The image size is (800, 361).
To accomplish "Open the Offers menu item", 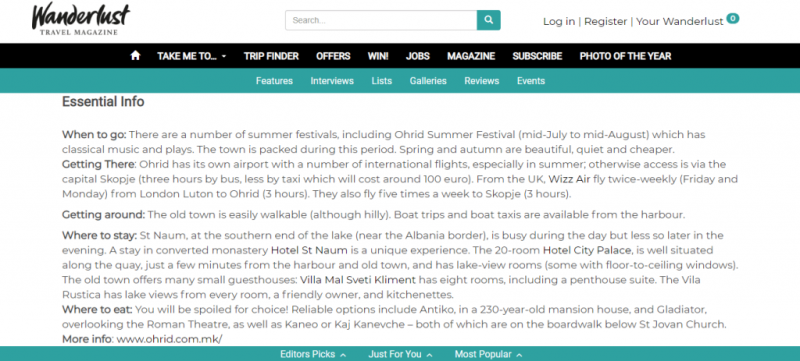I will point(333,56).
